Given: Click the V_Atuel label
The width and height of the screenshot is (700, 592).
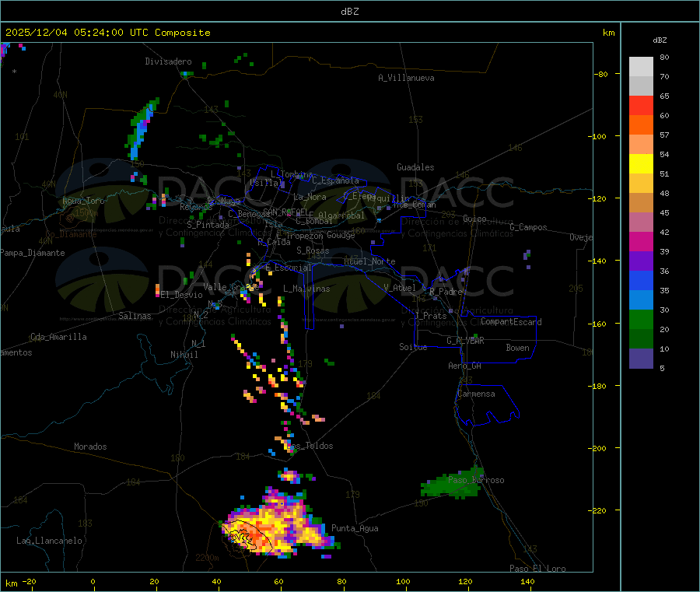Looking at the screenshot, I should [400, 288].
